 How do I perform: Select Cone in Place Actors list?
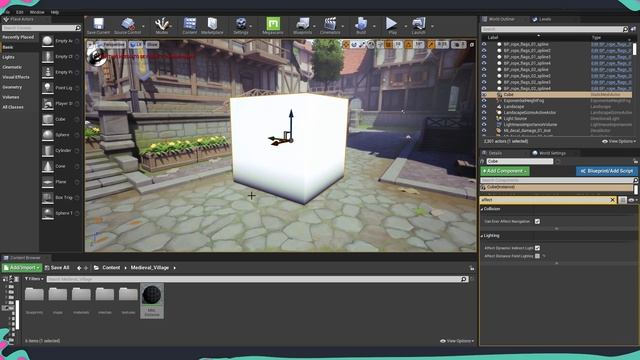click(x=60, y=166)
